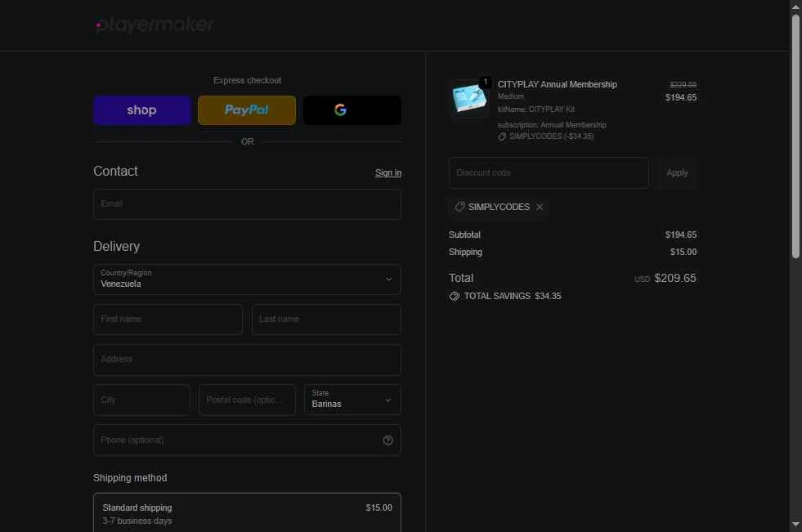Screen dimensions: 802x532
Task: Choose Google Pay express checkout
Action: (x=352, y=110)
